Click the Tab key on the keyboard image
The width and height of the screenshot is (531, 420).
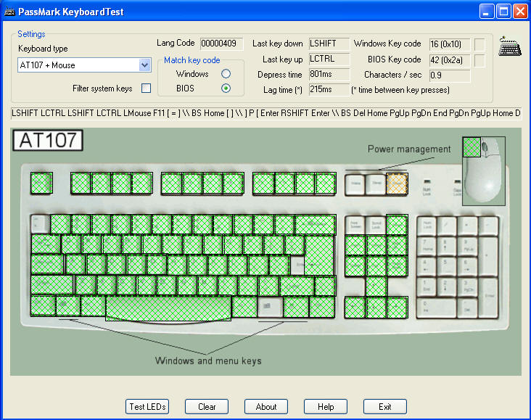(46, 244)
